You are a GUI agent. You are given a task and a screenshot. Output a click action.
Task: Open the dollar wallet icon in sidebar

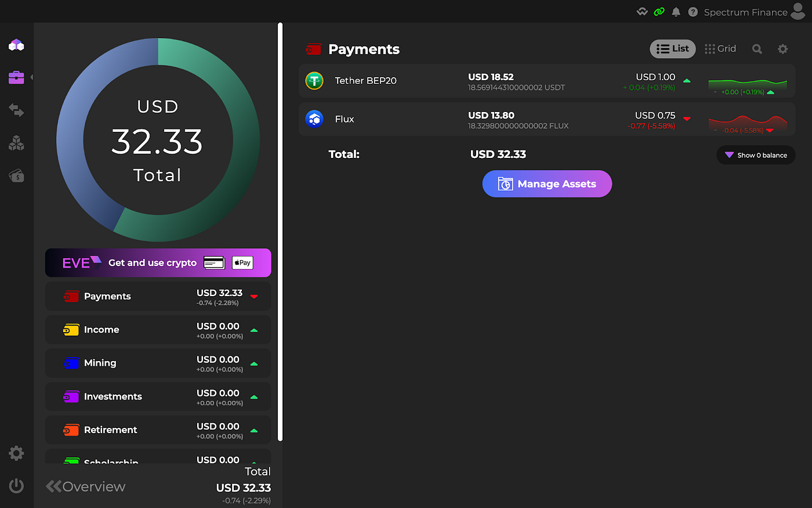coord(16,176)
